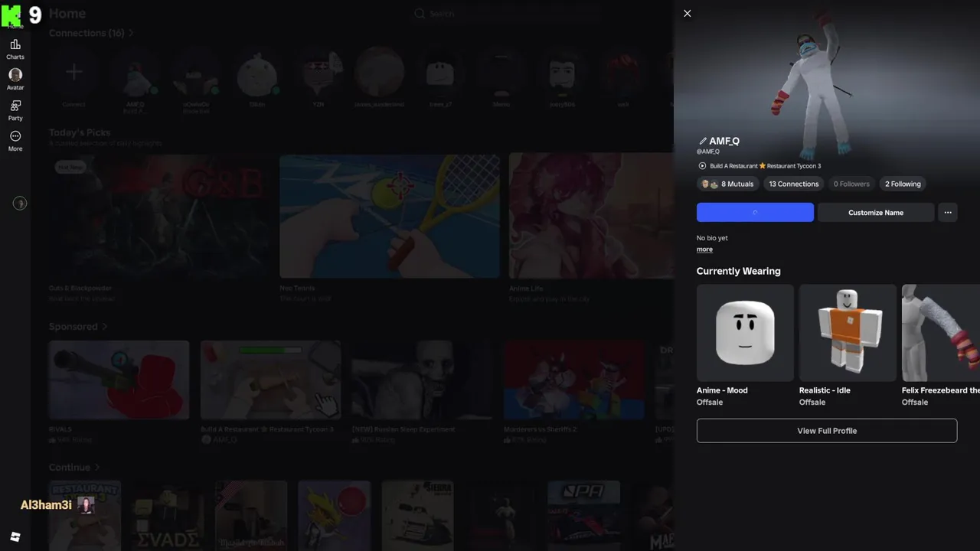The image size is (980, 551).
Task: Click the 'No bio yet' text
Action: (712, 238)
